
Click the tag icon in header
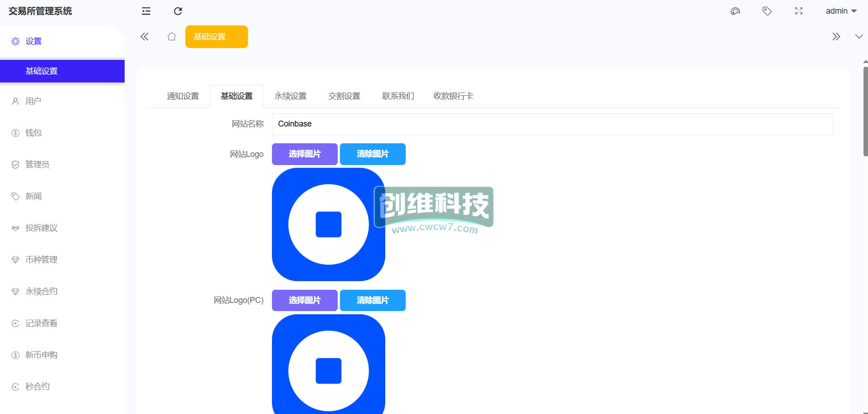767,11
